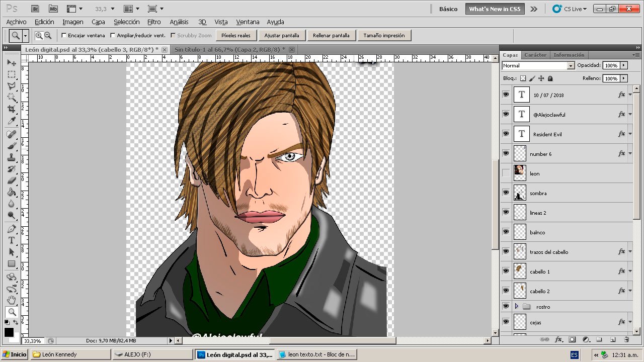Viewport: 644px width, 362px height.
Task: Hide the @Alejoclawful layer
Action: (x=506, y=114)
